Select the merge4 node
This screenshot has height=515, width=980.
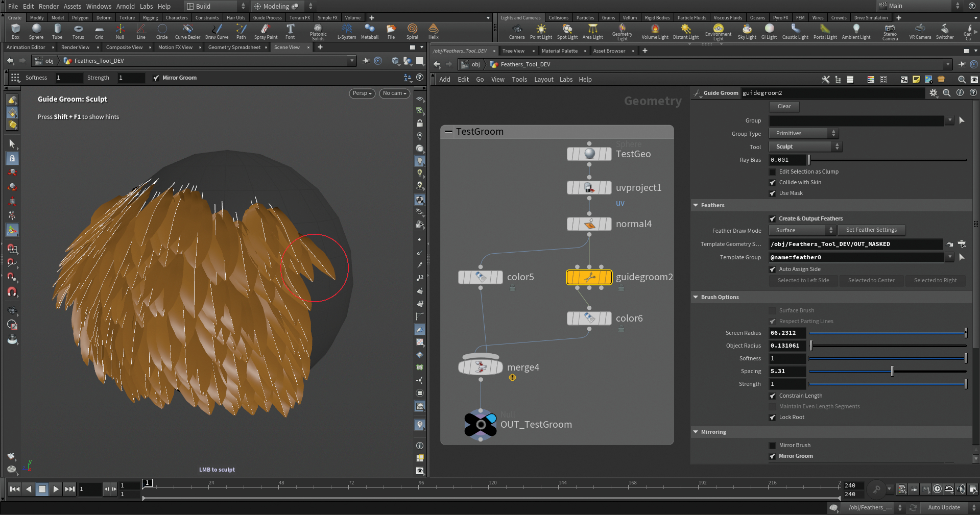(481, 367)
